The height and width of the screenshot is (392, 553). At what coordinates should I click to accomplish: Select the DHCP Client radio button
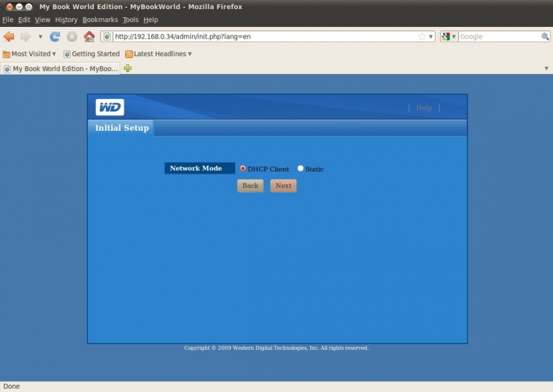tap(243, 168)
